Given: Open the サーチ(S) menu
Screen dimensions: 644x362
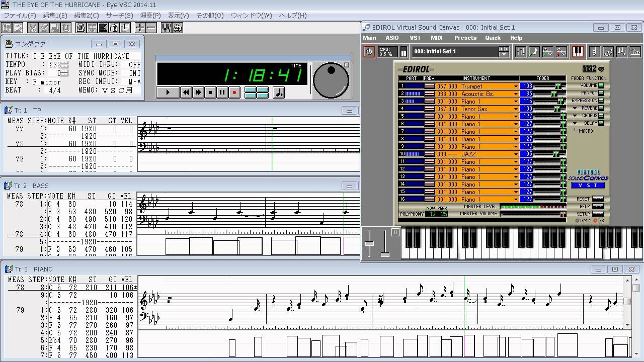Looking at the screenshot, I should pos(119,15).
